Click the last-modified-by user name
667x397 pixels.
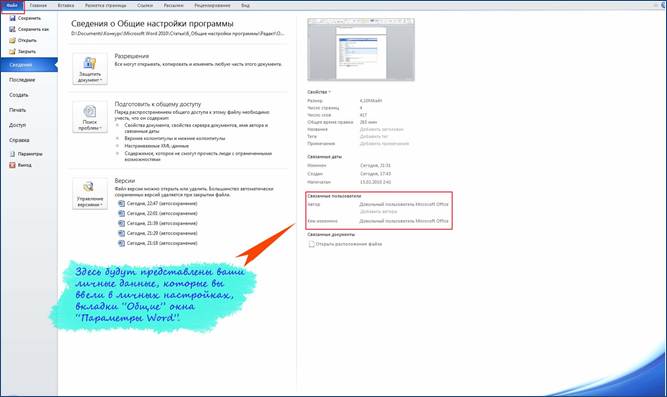pos(404,221)
